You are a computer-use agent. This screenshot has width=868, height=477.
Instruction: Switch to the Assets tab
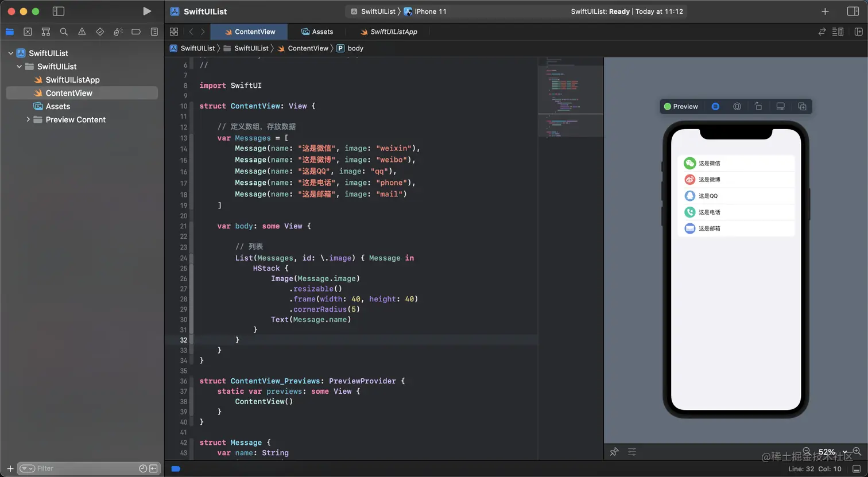[317, 32]
